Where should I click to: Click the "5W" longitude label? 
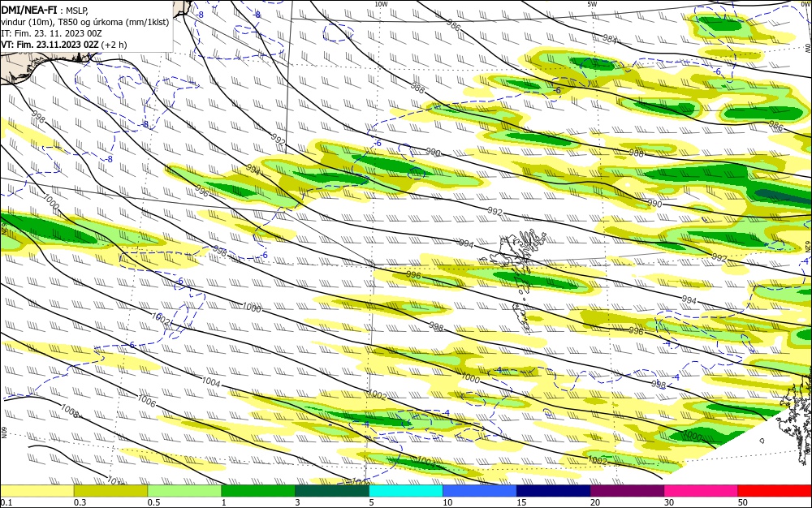coord(592,3)
